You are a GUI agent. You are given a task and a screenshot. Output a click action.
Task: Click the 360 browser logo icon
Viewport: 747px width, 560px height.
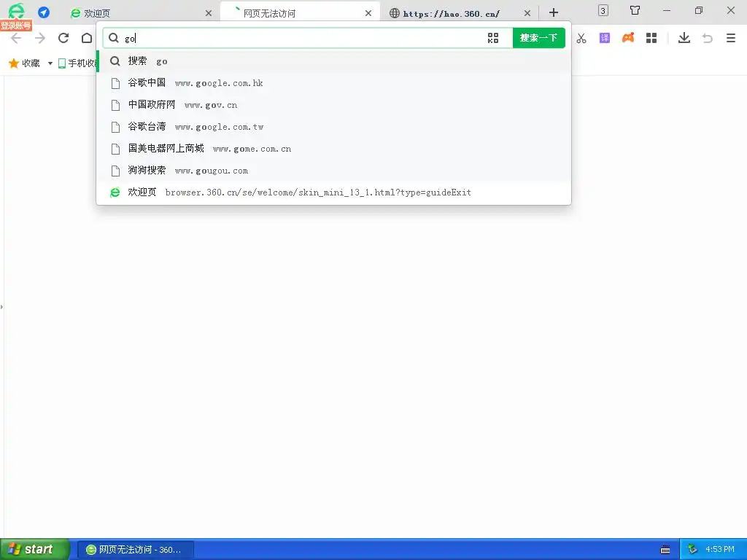tap(16, 10)
